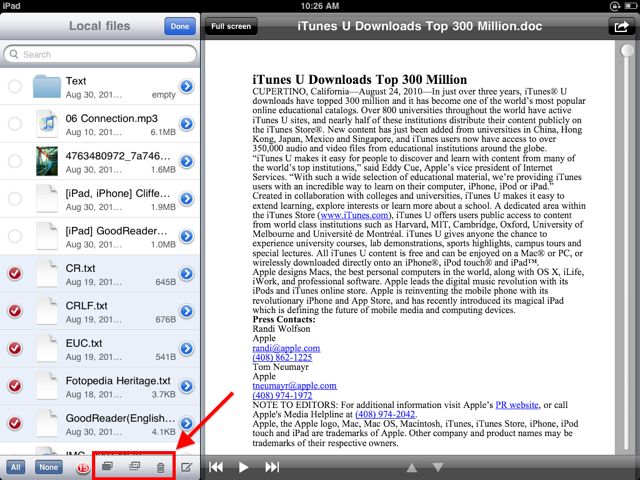Image resolution: width=640 pixels, height=480 pixels.
Task: Skip to next track button
Action: 272,467
